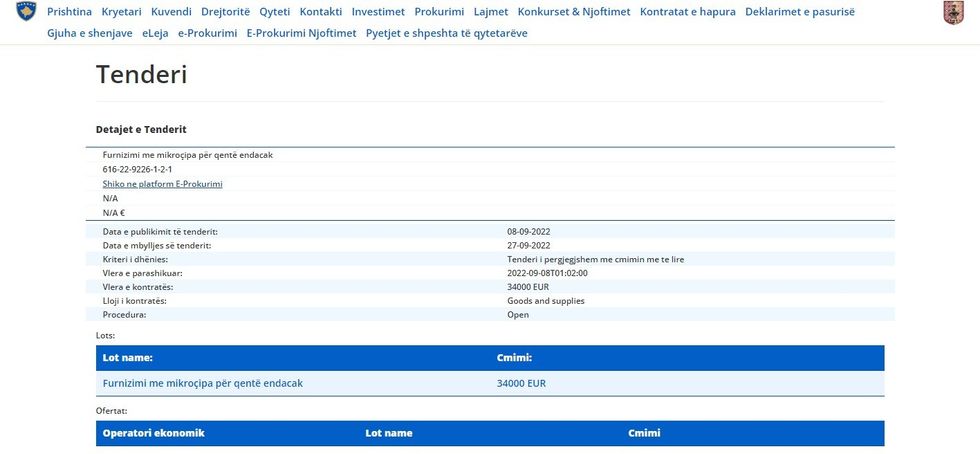Click the Prishtina municipal emblem icon
The height and width of the screenshot is (454, 980).
953,13
